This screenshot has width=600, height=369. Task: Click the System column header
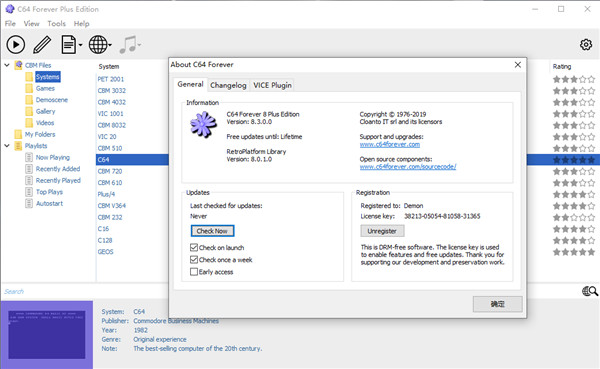[109, 67]
